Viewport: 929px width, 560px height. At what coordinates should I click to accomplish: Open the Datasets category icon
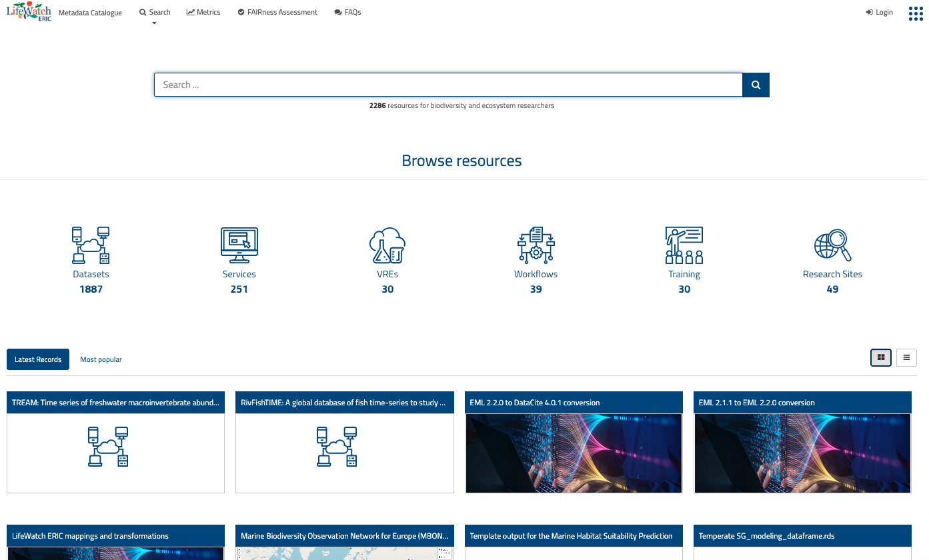tap(91, 245)
